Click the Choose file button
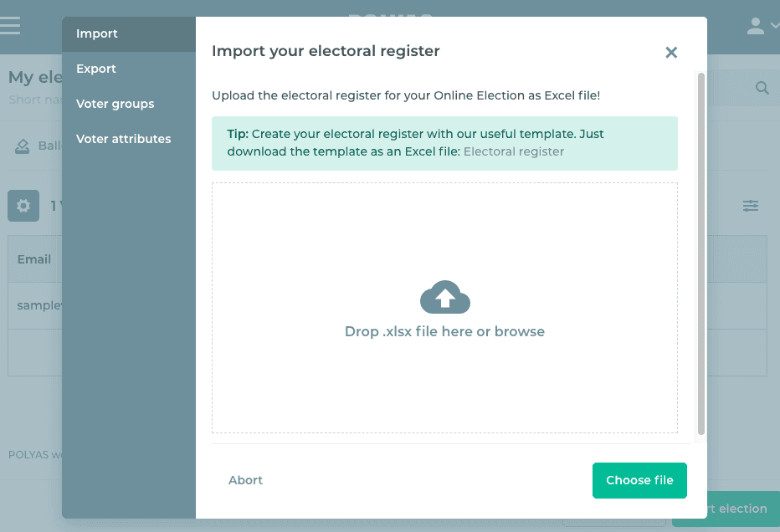 coord(639,480)
